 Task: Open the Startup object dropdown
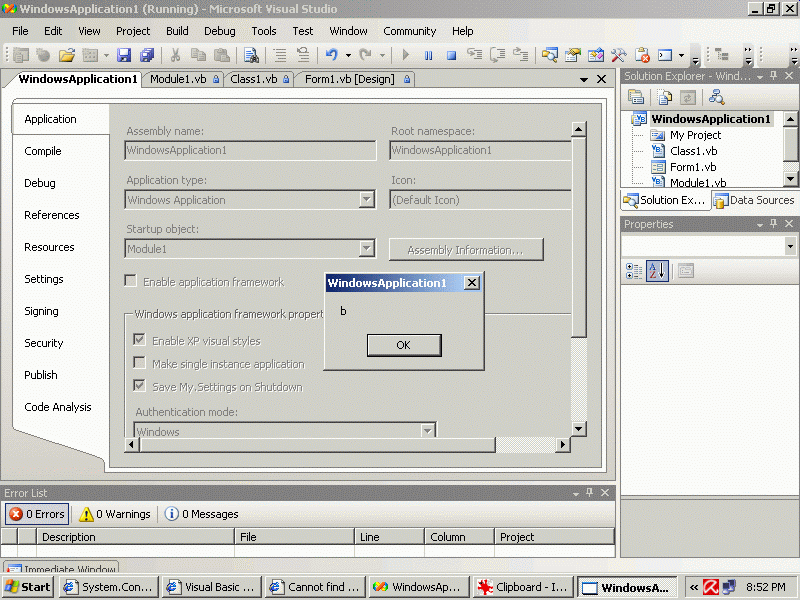click(x=366, y=249)
